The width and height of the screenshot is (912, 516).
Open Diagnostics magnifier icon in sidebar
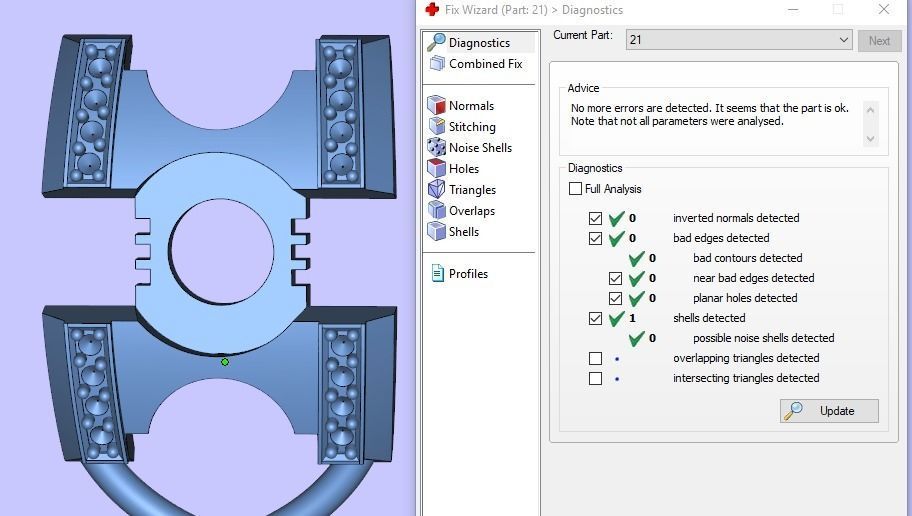coord(436,42)
